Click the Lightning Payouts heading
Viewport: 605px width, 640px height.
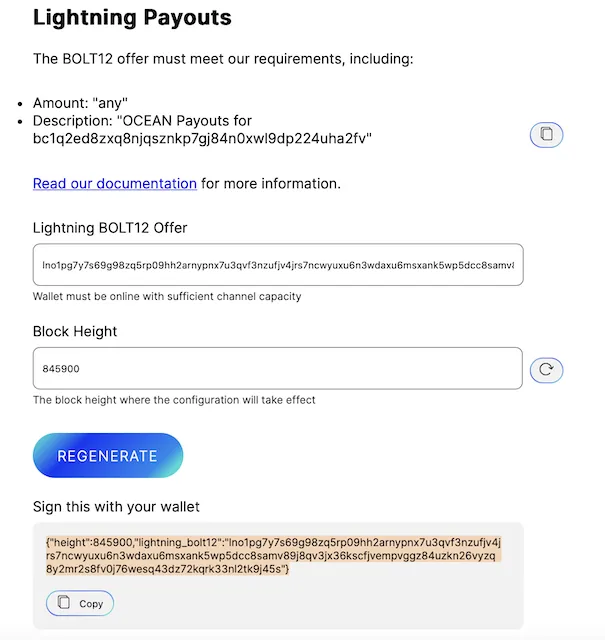[132, 18]
